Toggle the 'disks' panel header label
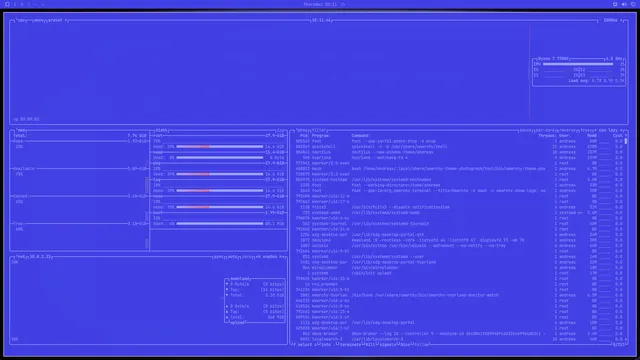 pos(162,130)
